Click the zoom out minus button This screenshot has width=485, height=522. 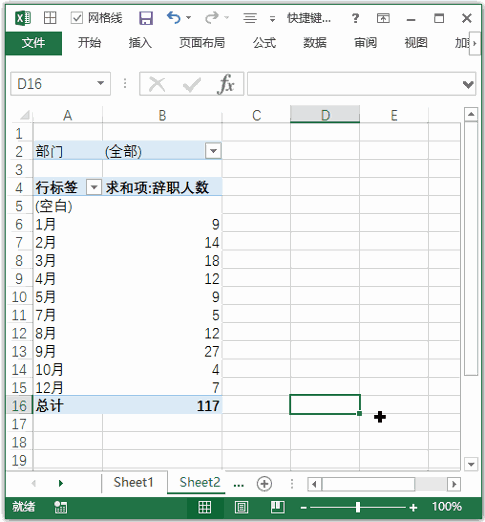(303, 508)
